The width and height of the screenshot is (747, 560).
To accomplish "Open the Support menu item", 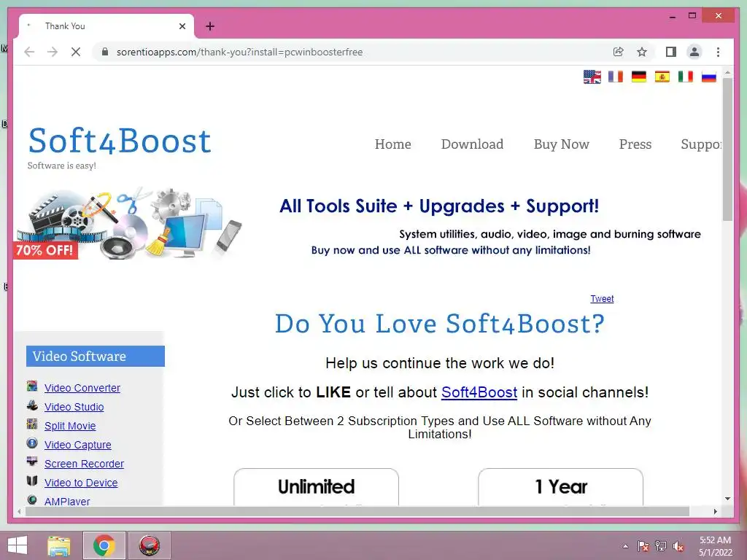I will pyautogui.click(x=701, y=144).
